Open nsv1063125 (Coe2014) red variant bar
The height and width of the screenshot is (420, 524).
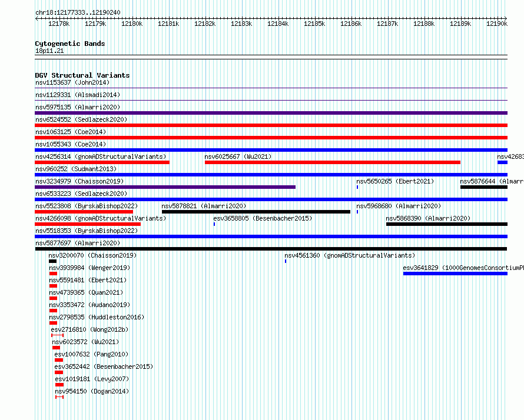[x=271, y=138]
